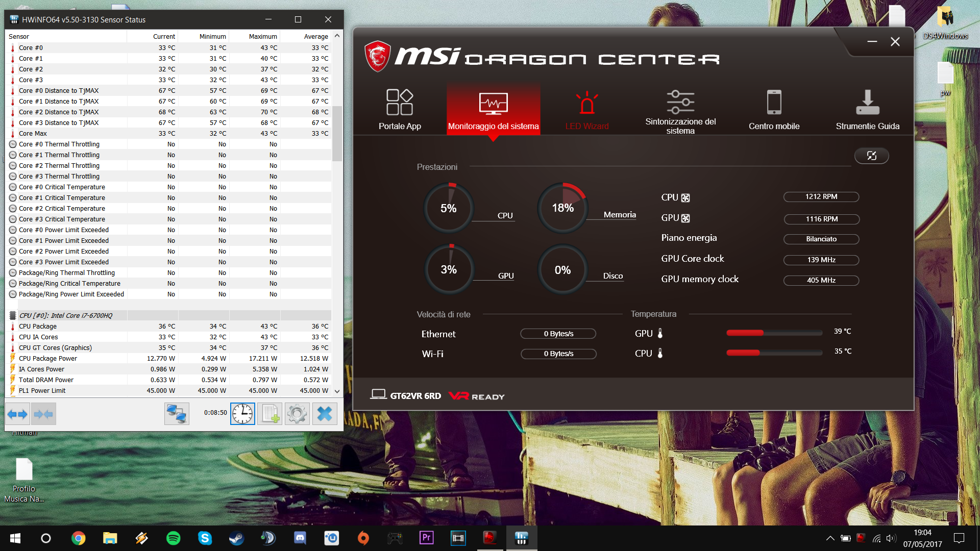Image resolution: width=980 pixels, height=551 pixels.
Task: Open Strumentie Guida tab
Action: 867,110
